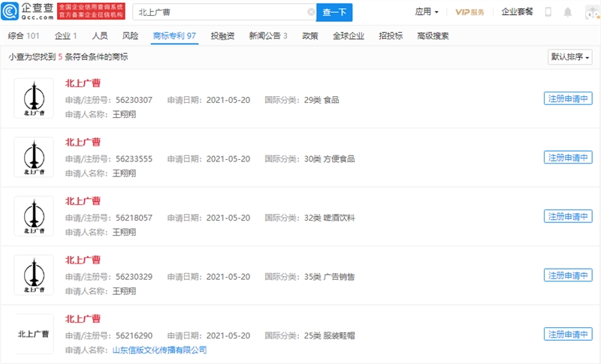The width and height of the screenshot is (601, 364).
Task: Click 注册申请中 status for 56233555
Action: tap(568, 158)
